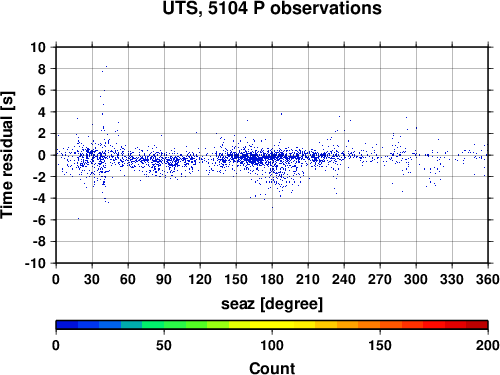Viewport: 500px width, 375px height.
Task: Select the green colorbar segment near 50
Action: [153, 325]
